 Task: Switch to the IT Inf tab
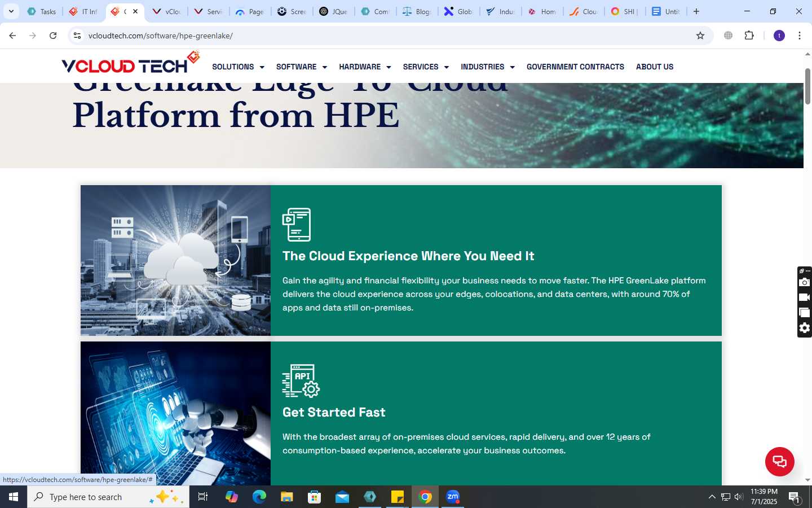tap(83, 11)
